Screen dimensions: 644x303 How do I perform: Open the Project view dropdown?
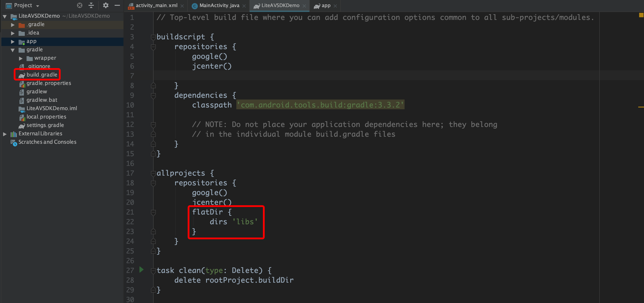pyautogui.click(x=37, y=6)
